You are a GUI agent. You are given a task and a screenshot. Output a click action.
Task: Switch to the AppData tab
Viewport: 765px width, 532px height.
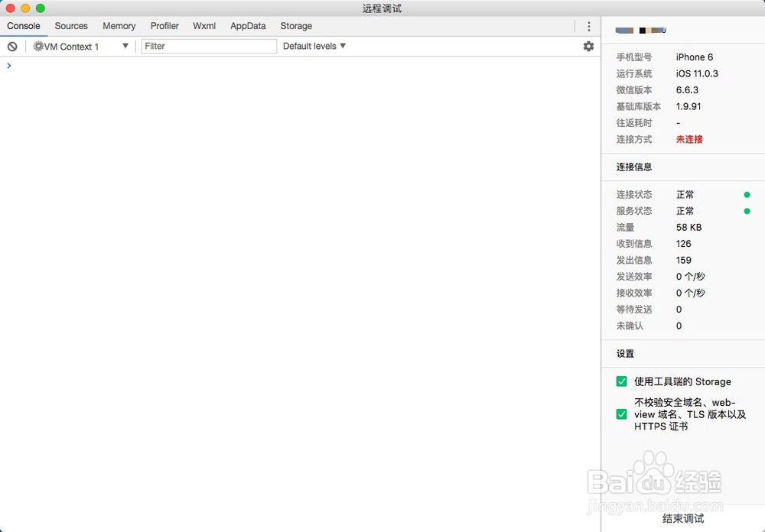click(248, 26)
